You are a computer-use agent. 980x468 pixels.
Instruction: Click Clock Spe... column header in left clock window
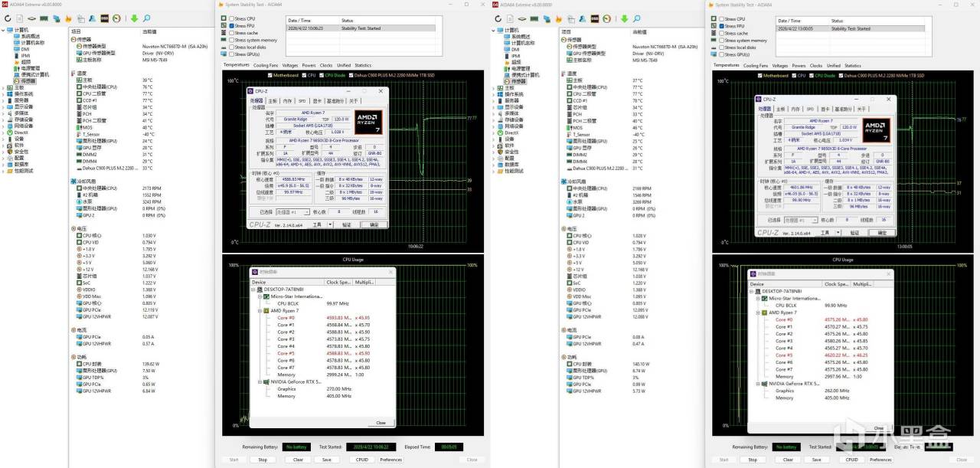click(338, 282)
